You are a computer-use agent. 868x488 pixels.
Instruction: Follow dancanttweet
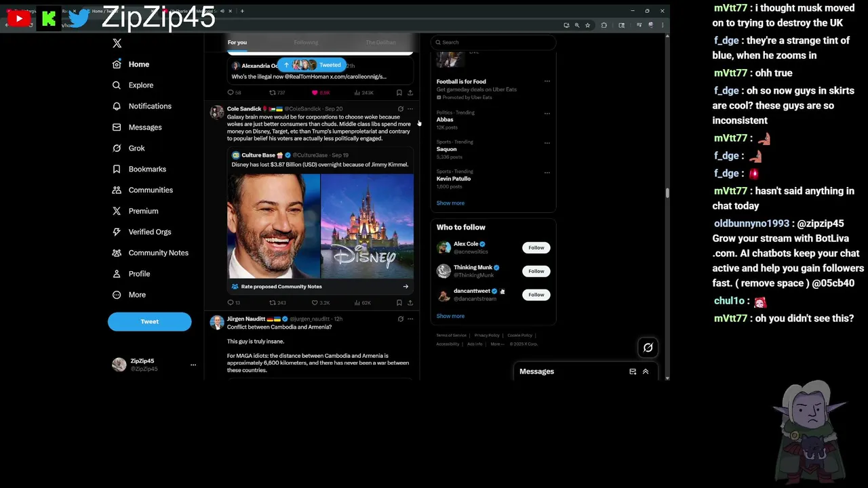pos(536,295)
